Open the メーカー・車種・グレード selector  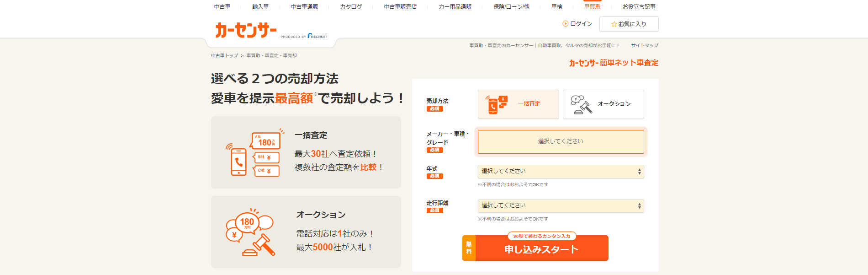point(561,142)
